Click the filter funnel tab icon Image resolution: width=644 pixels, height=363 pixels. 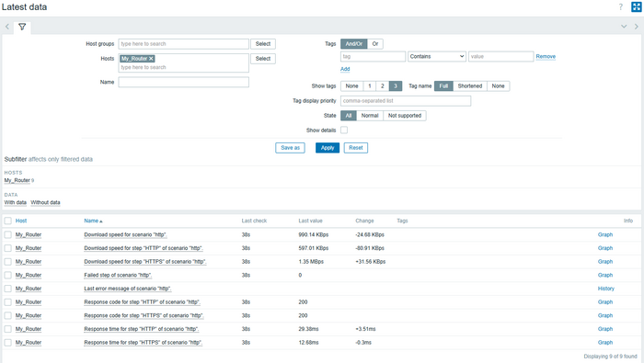(x=22, y=27)
